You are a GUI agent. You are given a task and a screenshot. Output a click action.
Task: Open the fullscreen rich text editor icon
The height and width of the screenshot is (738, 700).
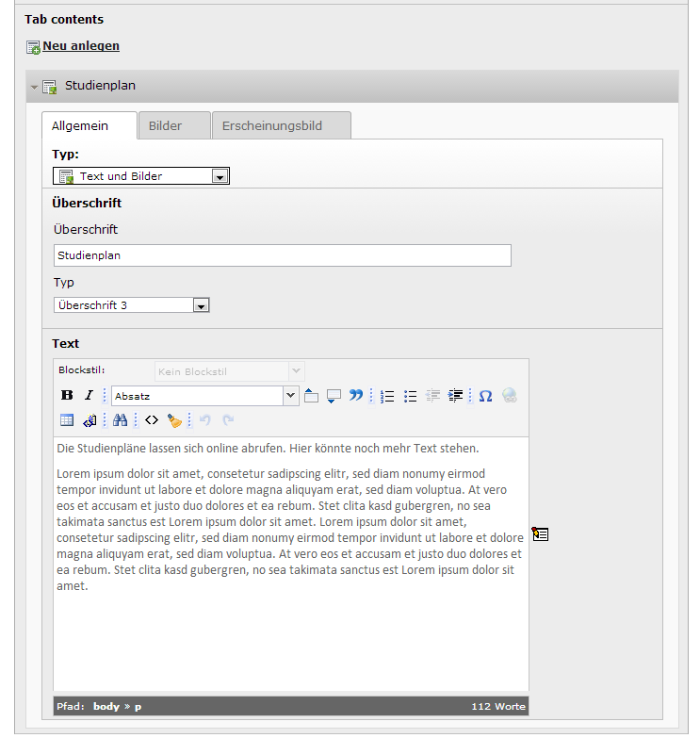pos(540,534)
